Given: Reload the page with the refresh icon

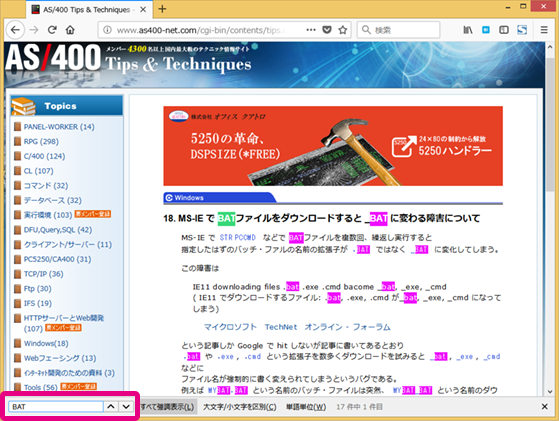Looking at the screenshot, I should [52, 30].
